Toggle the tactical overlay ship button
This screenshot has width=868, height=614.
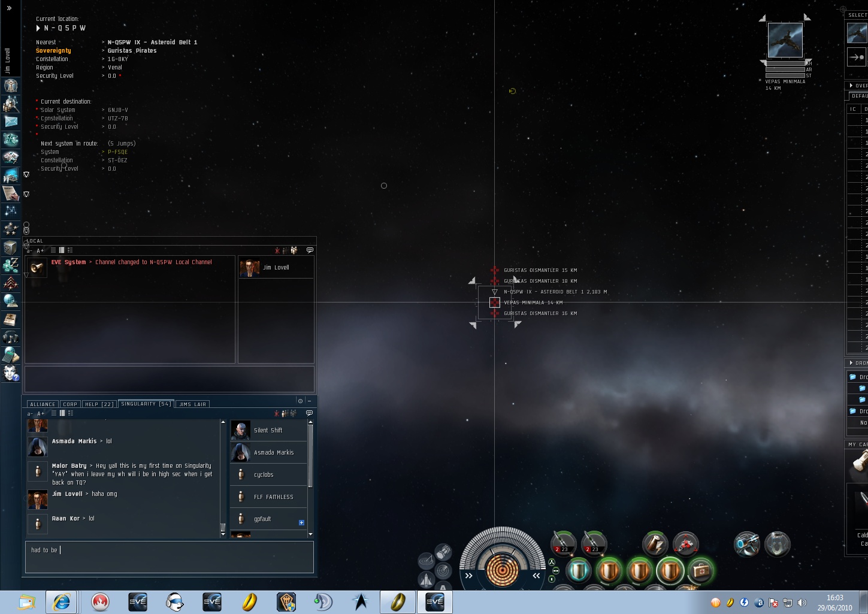(x=426, y=579)
